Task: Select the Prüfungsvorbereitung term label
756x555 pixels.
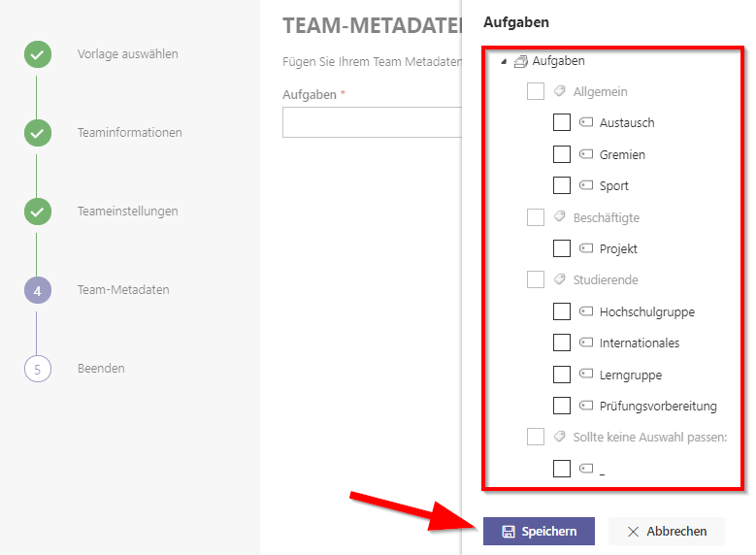Action: click(x=658, y=406)
